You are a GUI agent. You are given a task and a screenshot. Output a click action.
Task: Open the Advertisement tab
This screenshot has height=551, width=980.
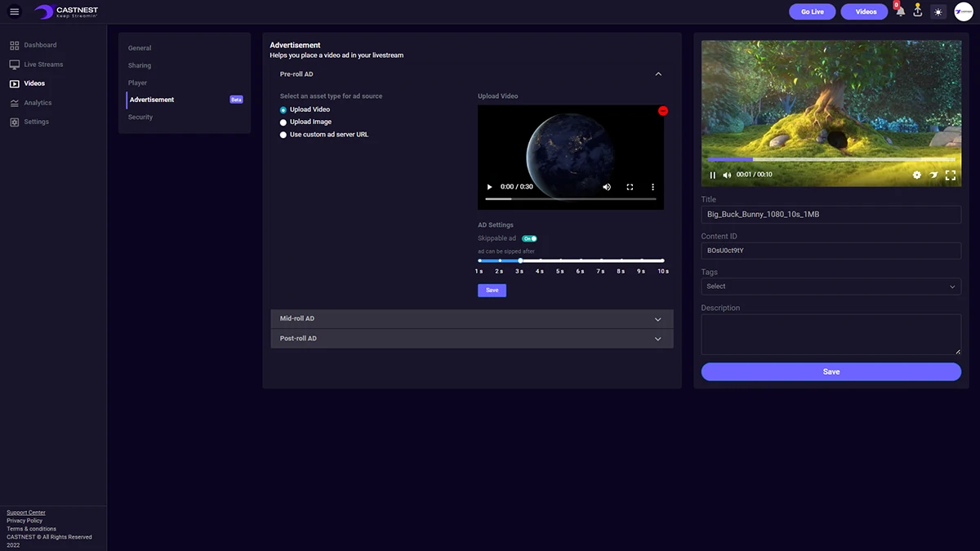click(x=152, y=100)
